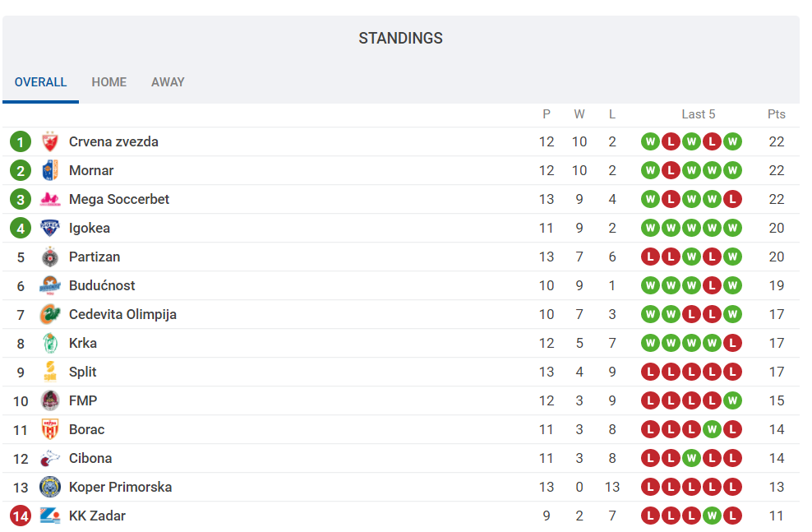The height and width of the screenshot is (532, 812).
Task: Open the FMP team page link
Action: coord(83,400)
